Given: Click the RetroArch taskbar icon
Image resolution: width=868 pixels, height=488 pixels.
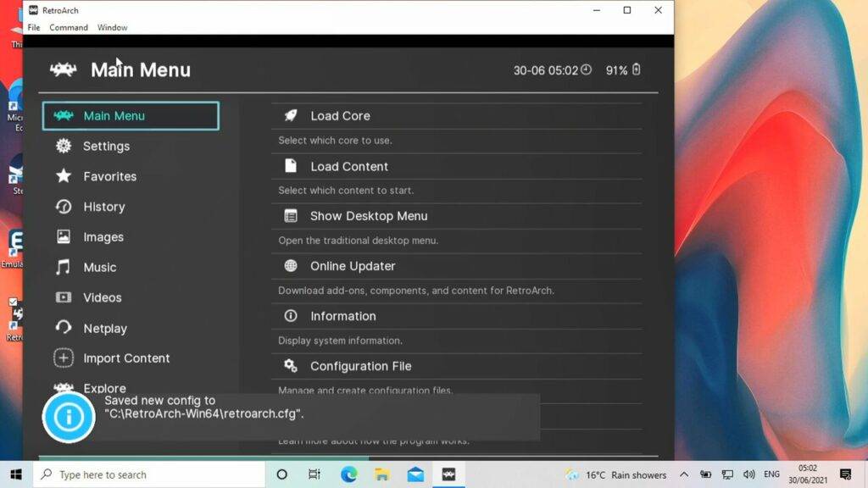Looking at the screenshot, I should 448,474.
